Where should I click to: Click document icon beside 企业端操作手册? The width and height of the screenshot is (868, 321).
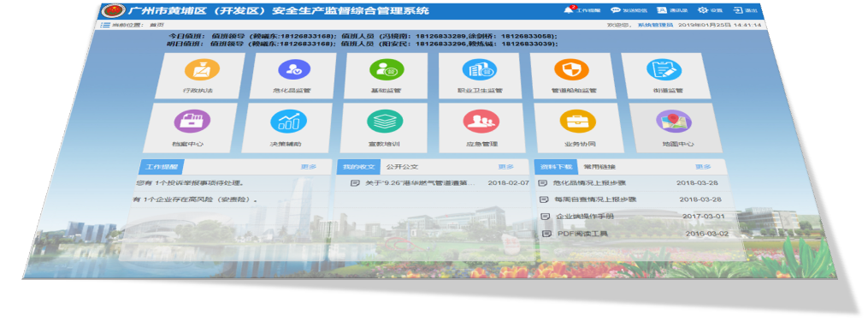(546, 217)
